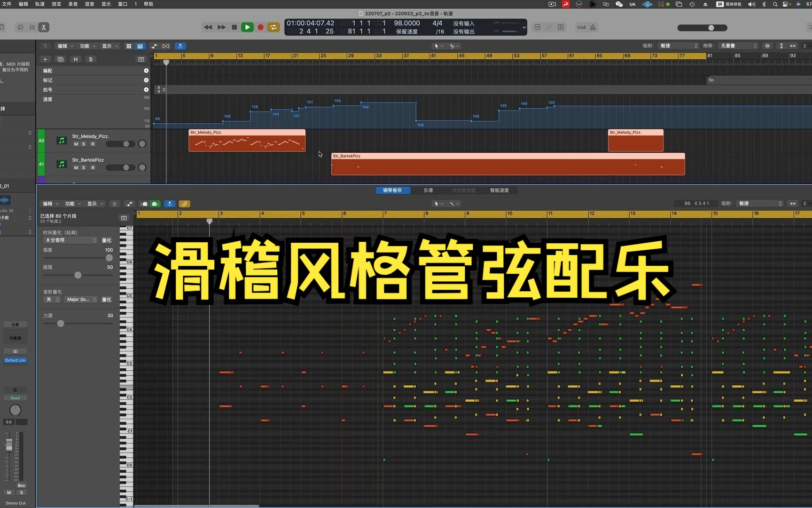Toggle catch playhead icon in tracks toolbar
Viewport: 812px width, 508px height.
180,46
